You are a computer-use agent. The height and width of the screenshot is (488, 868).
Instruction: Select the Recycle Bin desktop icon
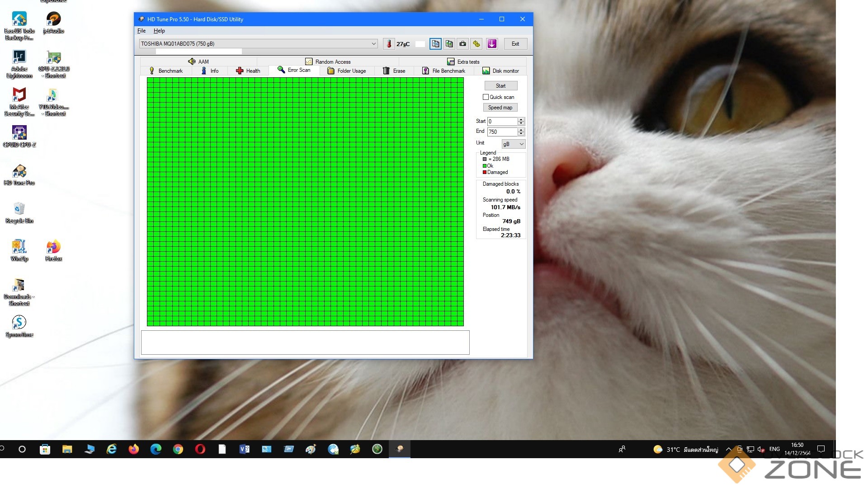click(x=19, y=212)
